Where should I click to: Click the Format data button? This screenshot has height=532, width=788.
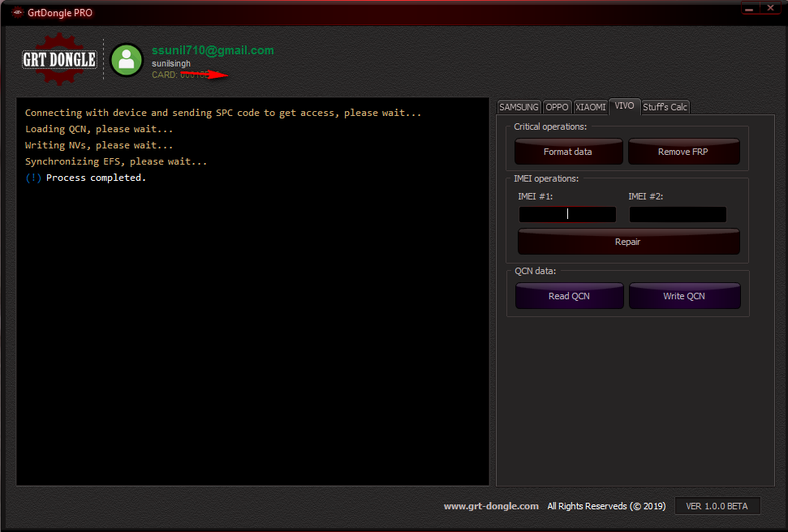pos(568,152)
